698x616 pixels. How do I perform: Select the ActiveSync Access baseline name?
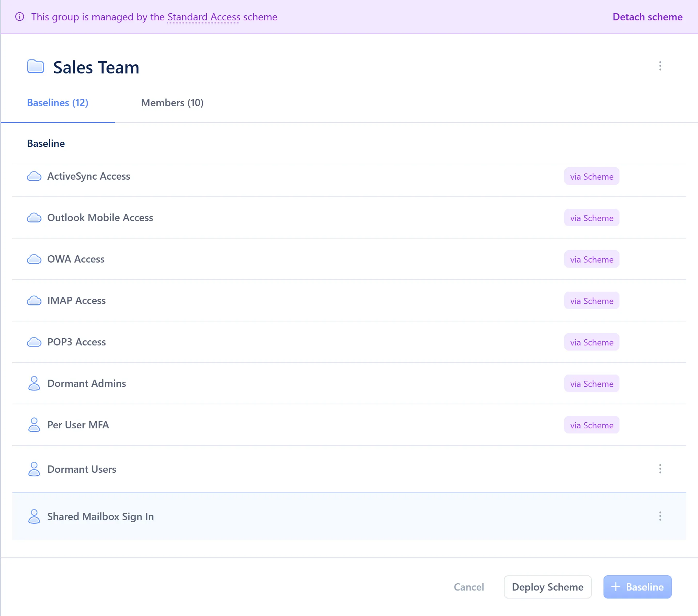click(x=89, y=176)
